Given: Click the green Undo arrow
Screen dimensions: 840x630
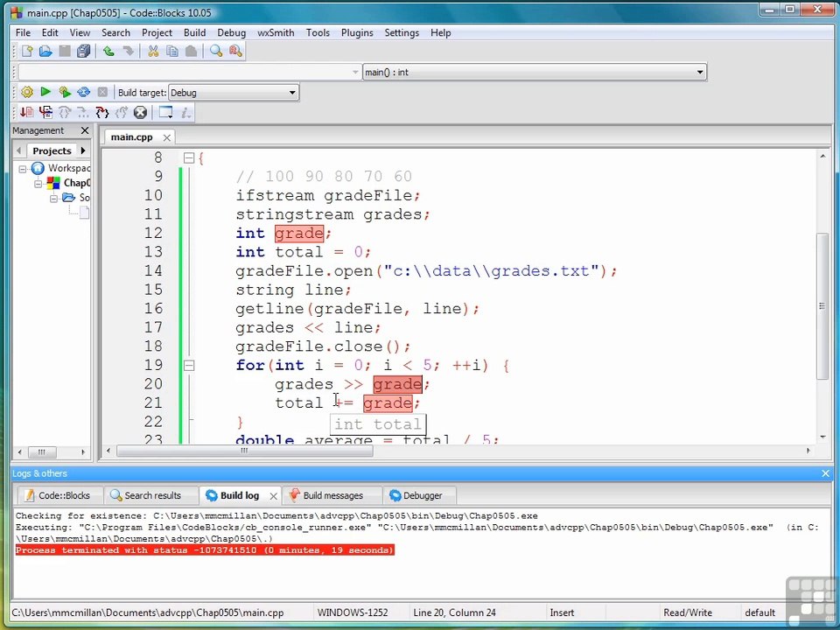Looking at the screenshot, I should (108, 52).
